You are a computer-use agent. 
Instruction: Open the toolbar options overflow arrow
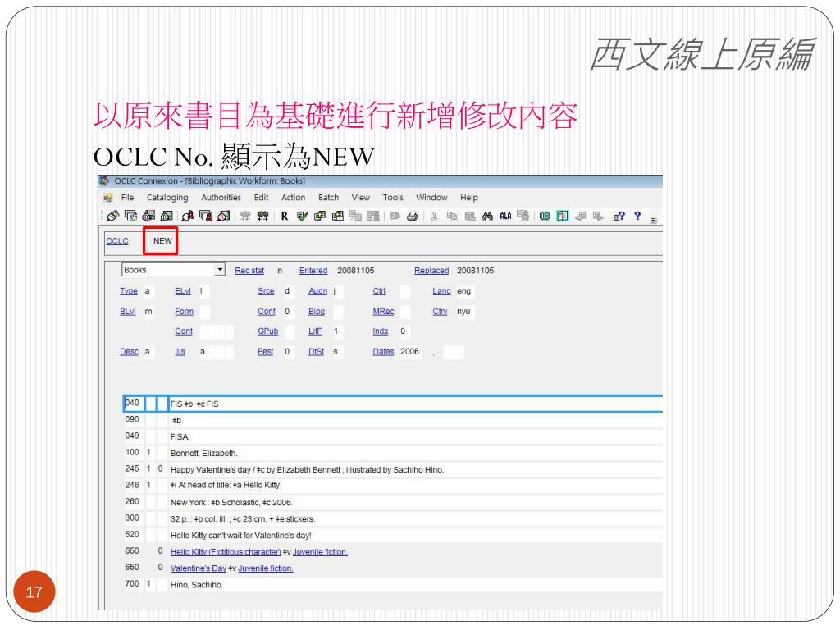click(654, 220)
